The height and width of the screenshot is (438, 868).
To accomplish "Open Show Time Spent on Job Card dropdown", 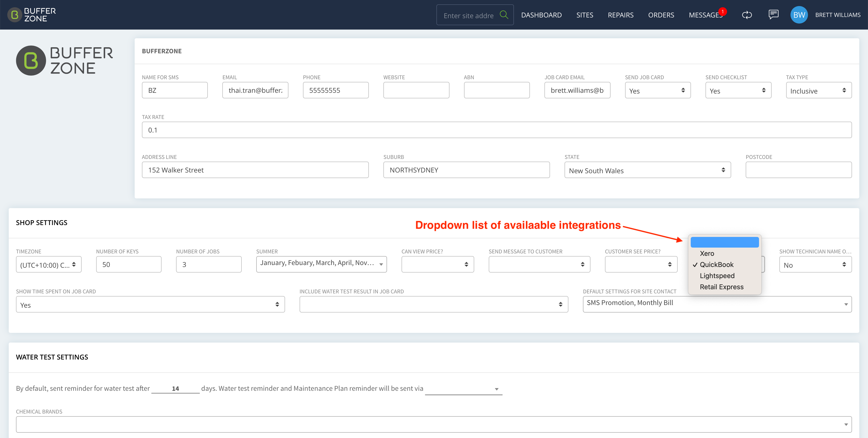I will tap(150, 304).
